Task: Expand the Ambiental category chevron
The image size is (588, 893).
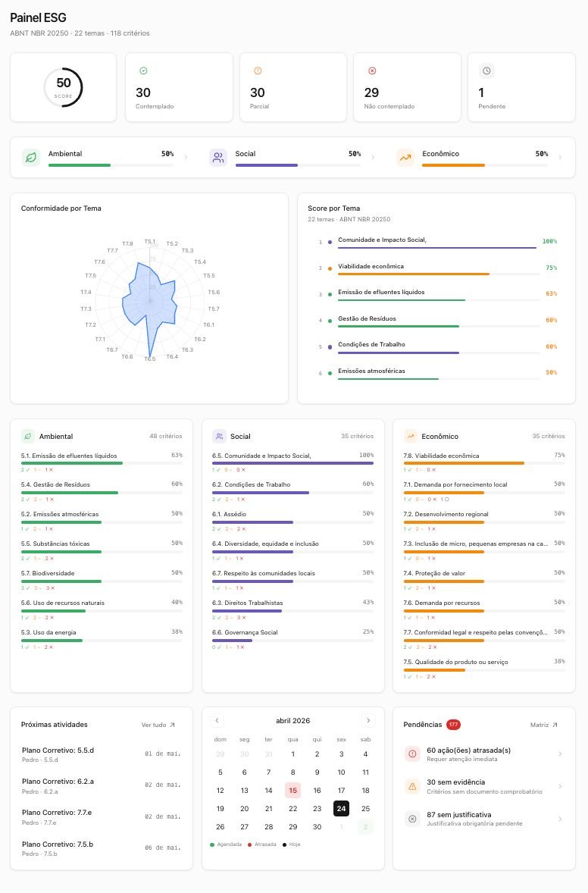Action: click(x=186, y=157)
